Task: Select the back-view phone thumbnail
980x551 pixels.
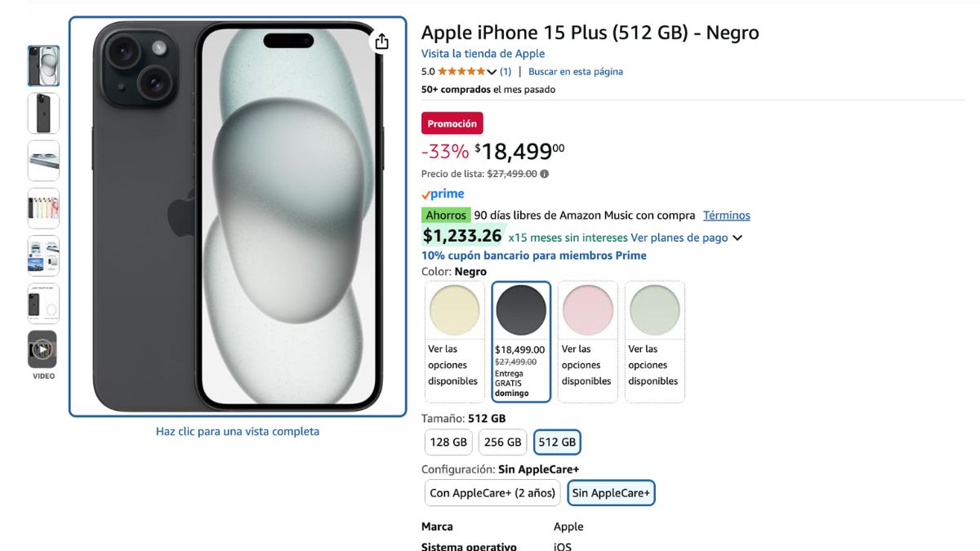Action: click(x=43, y=113)
